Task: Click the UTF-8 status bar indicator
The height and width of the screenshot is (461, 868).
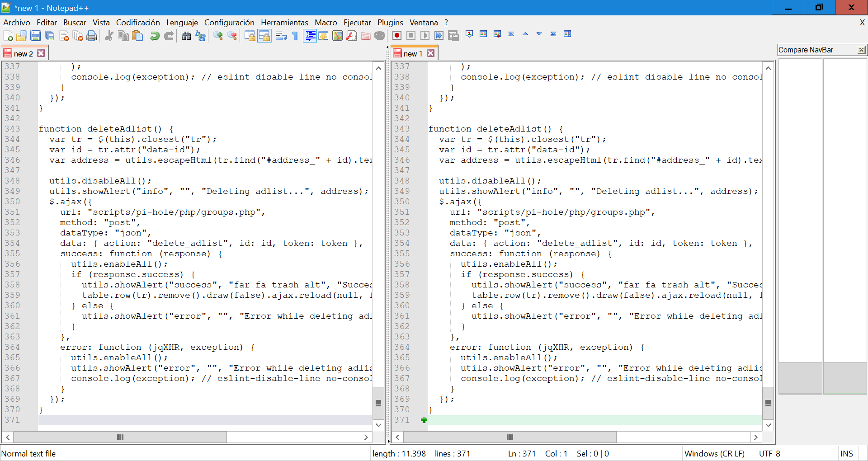Action: (x=769, y=453)
